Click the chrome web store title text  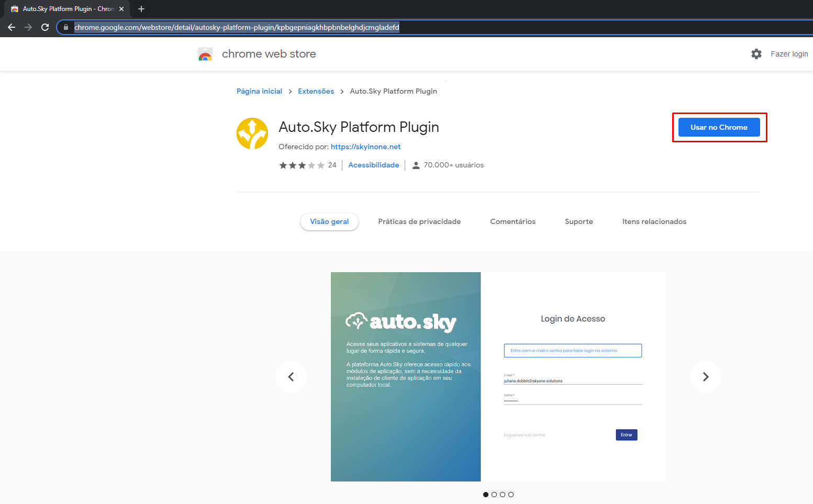(x=269, y=54)
